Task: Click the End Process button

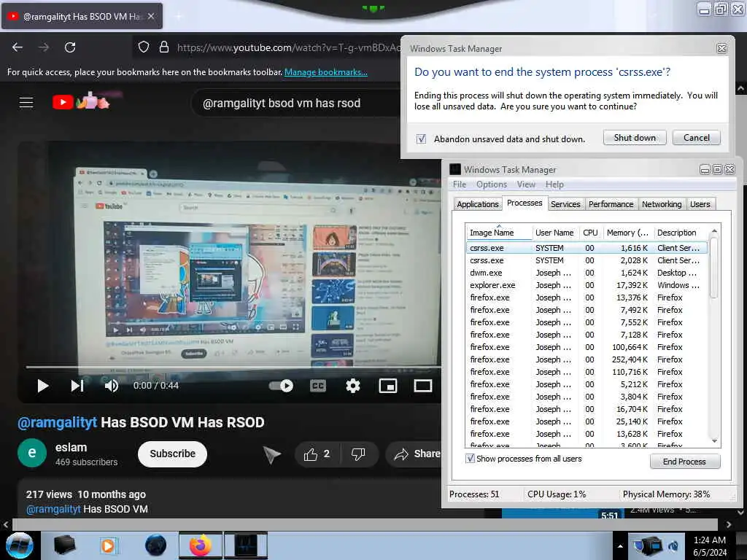Action: coord(684,462)
